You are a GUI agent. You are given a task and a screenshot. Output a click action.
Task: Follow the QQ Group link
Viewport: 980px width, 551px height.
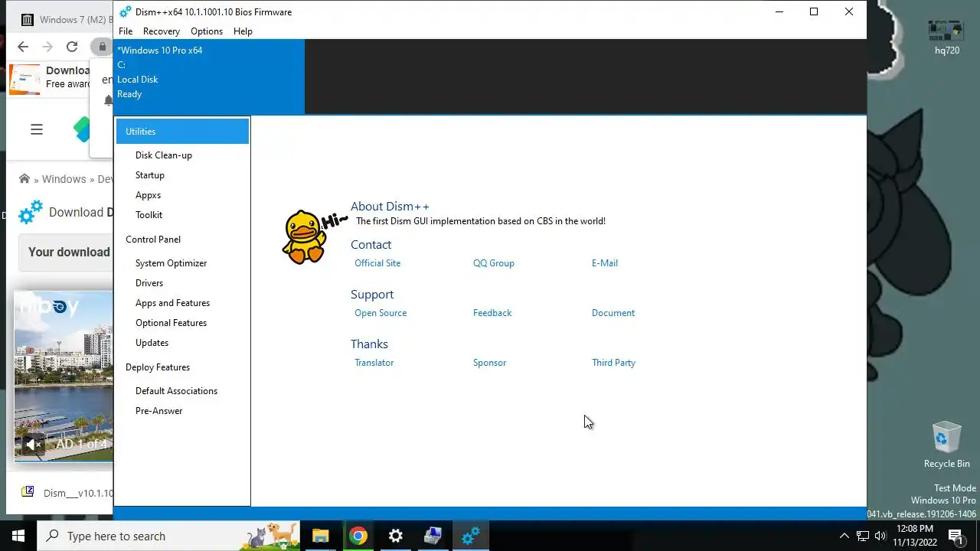pyautogui.click(x=494, y=263)
